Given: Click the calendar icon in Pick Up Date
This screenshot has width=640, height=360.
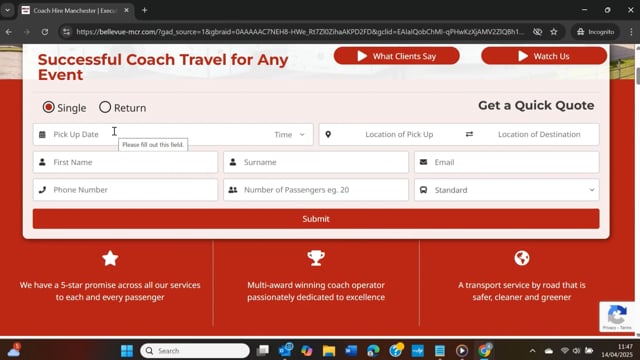Looking at the screenshot, I should tap(42, 134).
